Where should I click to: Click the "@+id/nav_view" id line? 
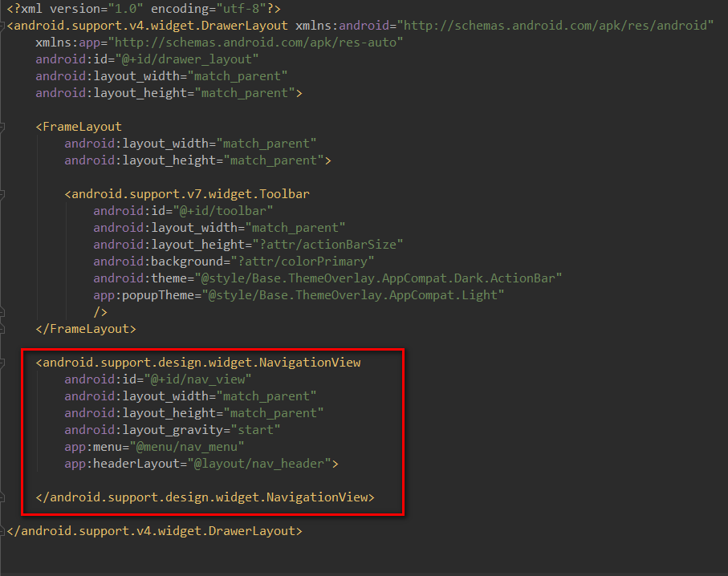(x=158, y=379)
